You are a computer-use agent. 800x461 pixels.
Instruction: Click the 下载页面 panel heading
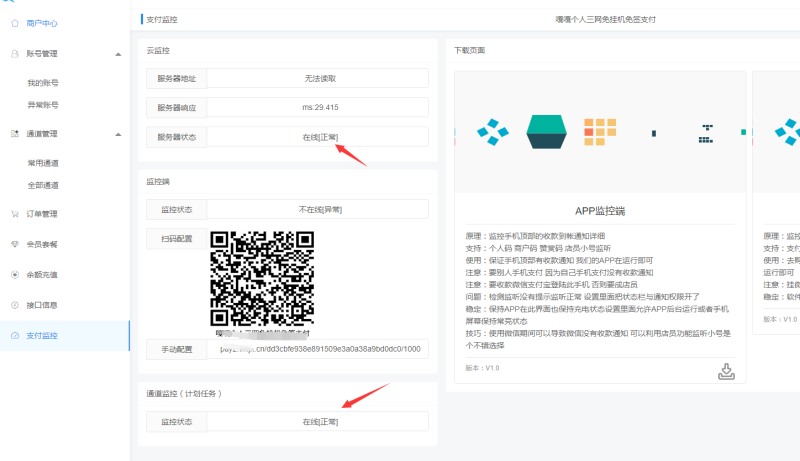[x=469, y=50]
